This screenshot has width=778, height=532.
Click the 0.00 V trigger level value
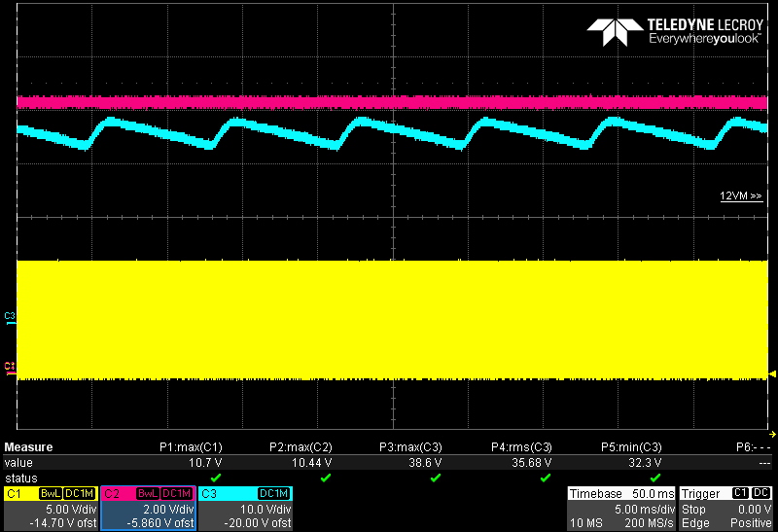755,510
